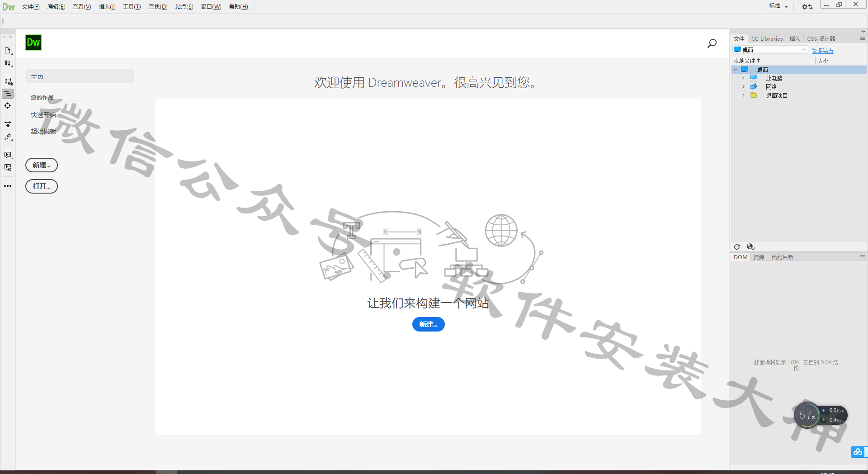Screen dimensions: 868x474
Task: Click the remove comment icon
Action: (x=8, y=168)
